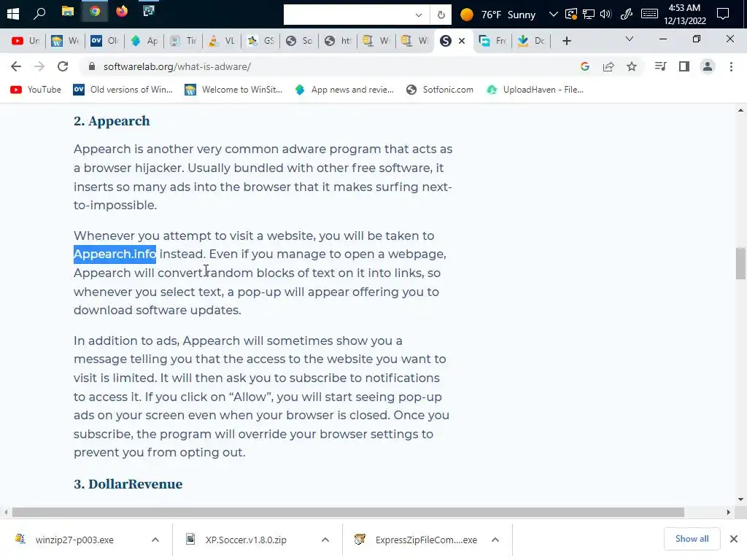
Task: Open the tab search dropdown chevron
Action: click(630, 39)
